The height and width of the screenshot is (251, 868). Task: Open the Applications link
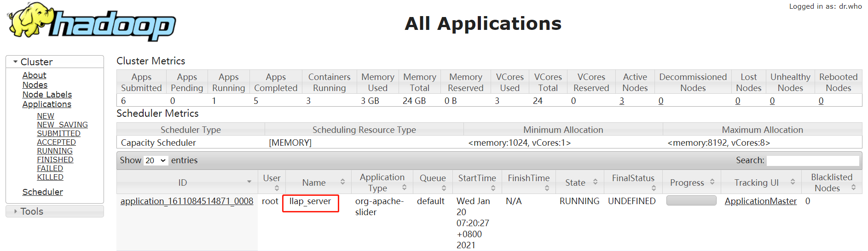coord(47,104)
